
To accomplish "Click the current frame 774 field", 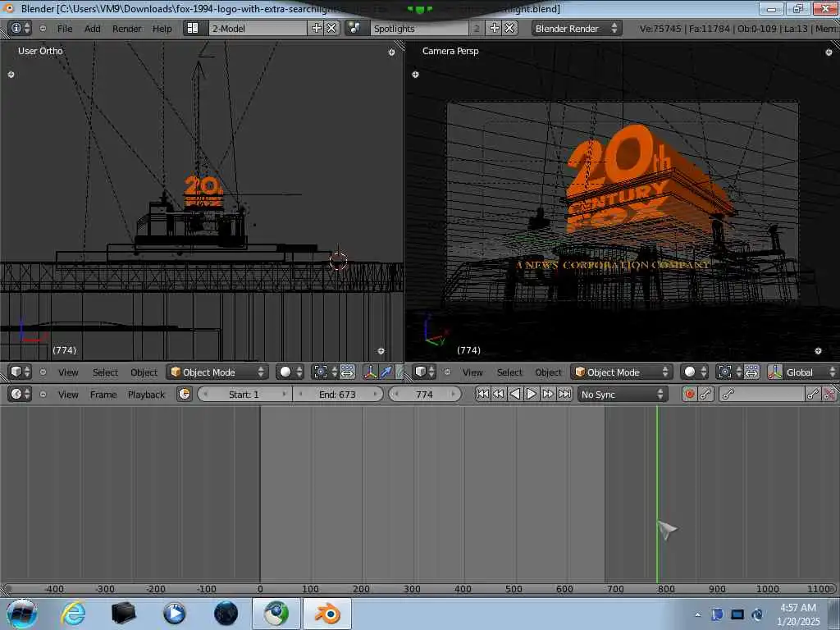I will click(425, 395).
